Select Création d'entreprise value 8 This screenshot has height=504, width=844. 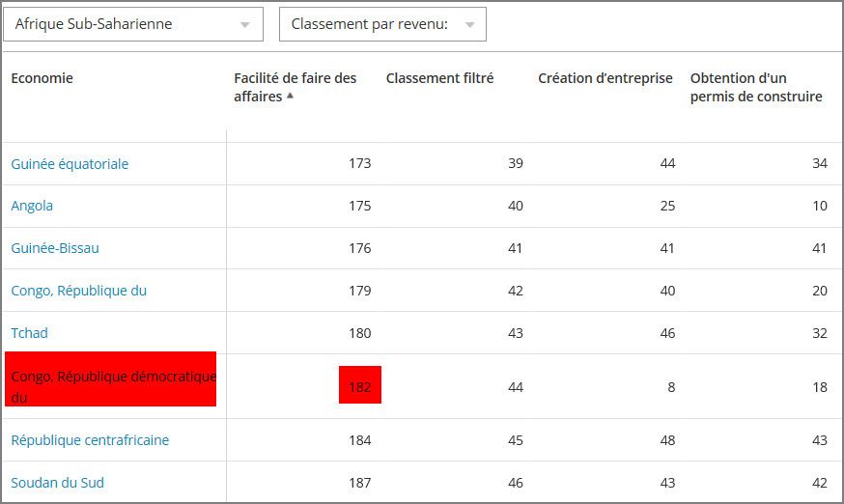pos(671,387)
